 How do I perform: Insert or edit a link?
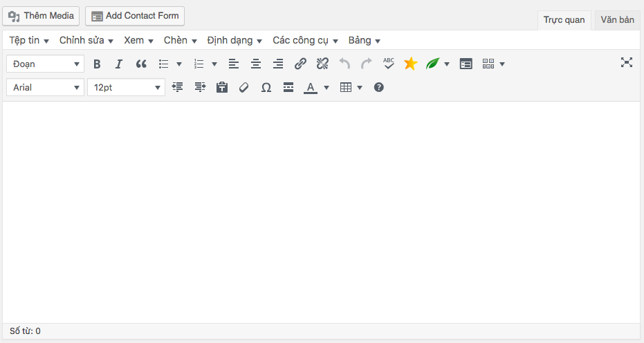(300, 64)
